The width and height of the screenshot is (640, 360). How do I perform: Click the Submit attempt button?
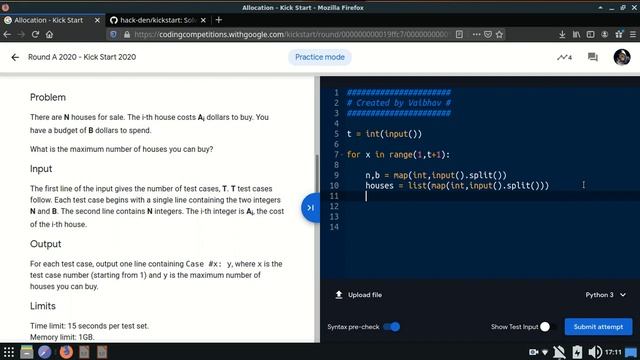click(x=598, y=327)
